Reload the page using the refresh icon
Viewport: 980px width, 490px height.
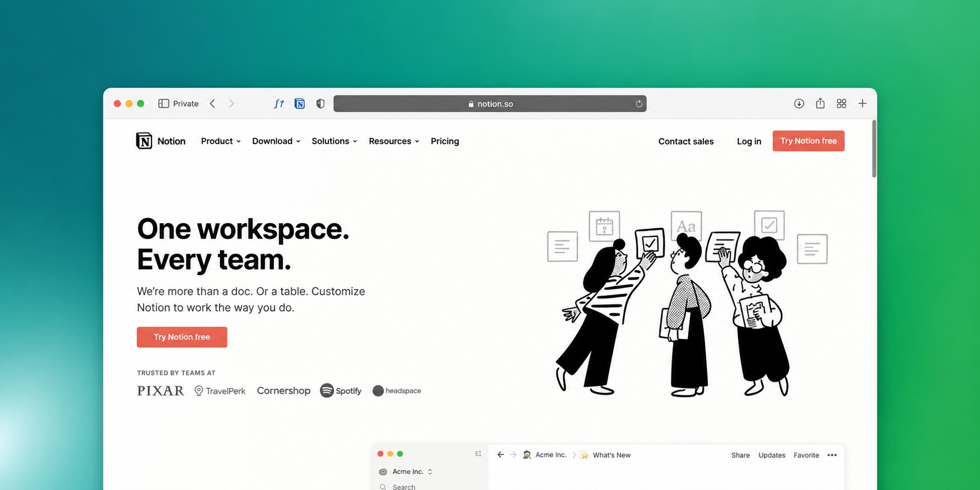639,104
